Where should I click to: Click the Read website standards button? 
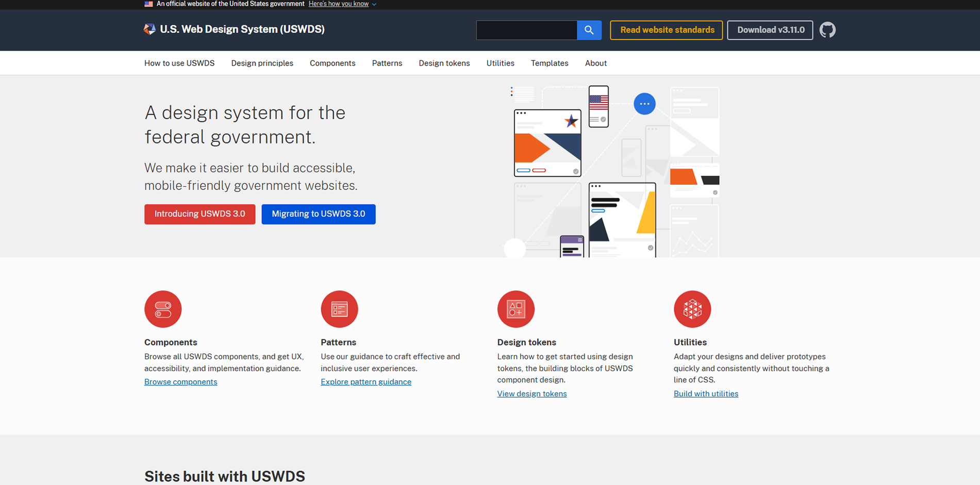(667, 30)
